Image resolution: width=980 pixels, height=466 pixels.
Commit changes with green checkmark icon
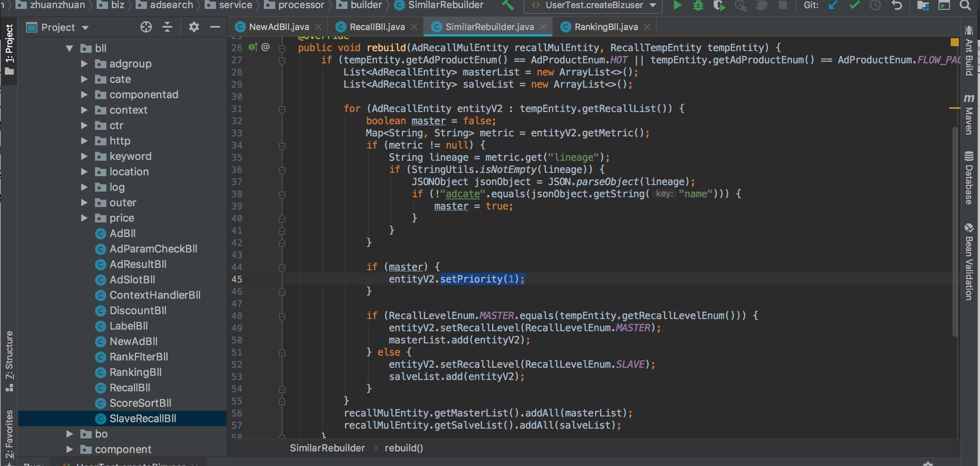[x=854, y=5]
